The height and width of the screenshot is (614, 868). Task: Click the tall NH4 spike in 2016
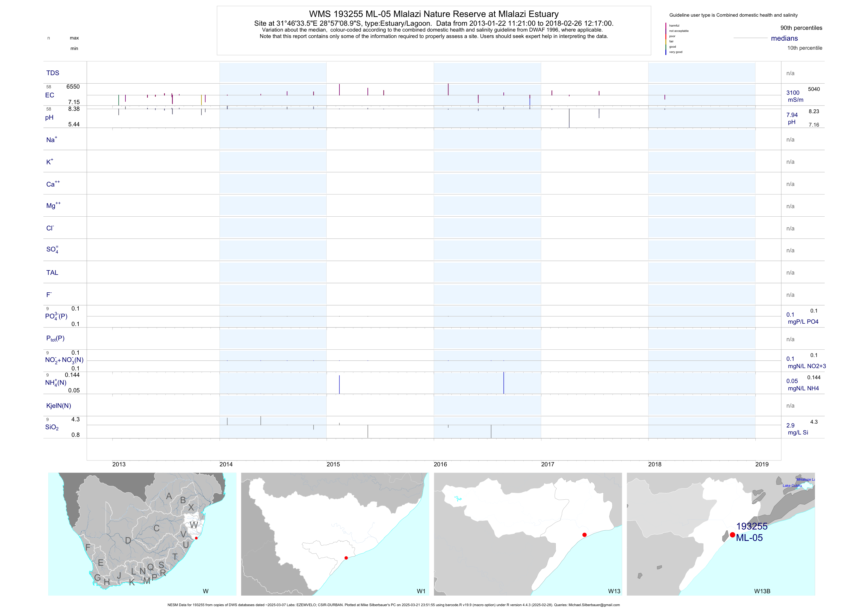(503, 383)
